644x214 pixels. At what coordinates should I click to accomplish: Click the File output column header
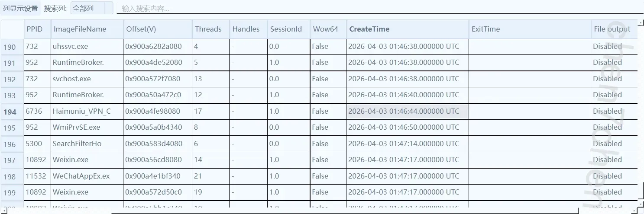click(612, 29)
